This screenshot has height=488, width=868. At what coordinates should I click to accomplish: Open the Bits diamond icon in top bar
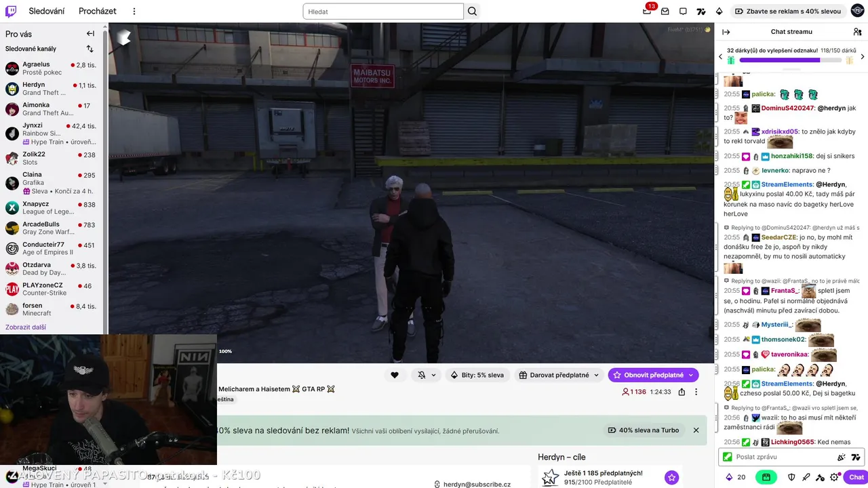(719, 12)
